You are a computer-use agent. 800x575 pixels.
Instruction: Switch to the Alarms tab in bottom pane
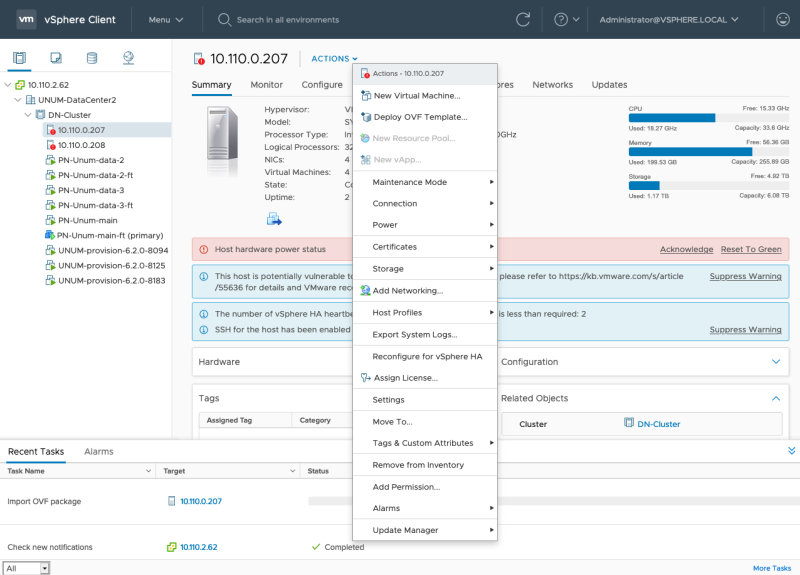tap(98, 452)
